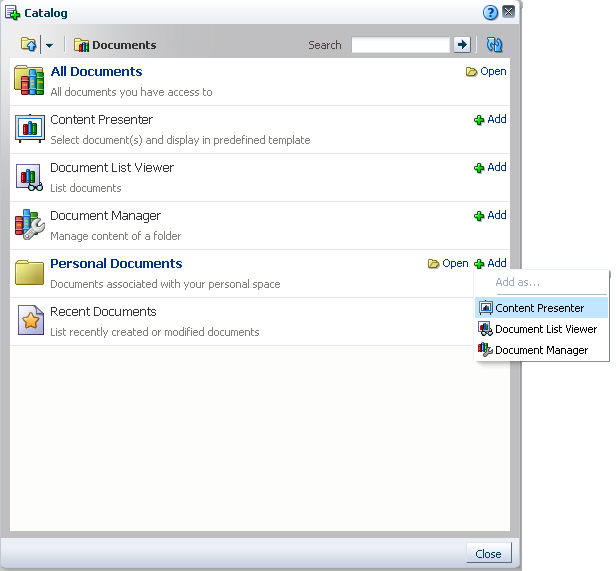Open the All Documents title link
The width and height of the screenshot is (616, 571).
pyautogui.click(x=96, y=72)
